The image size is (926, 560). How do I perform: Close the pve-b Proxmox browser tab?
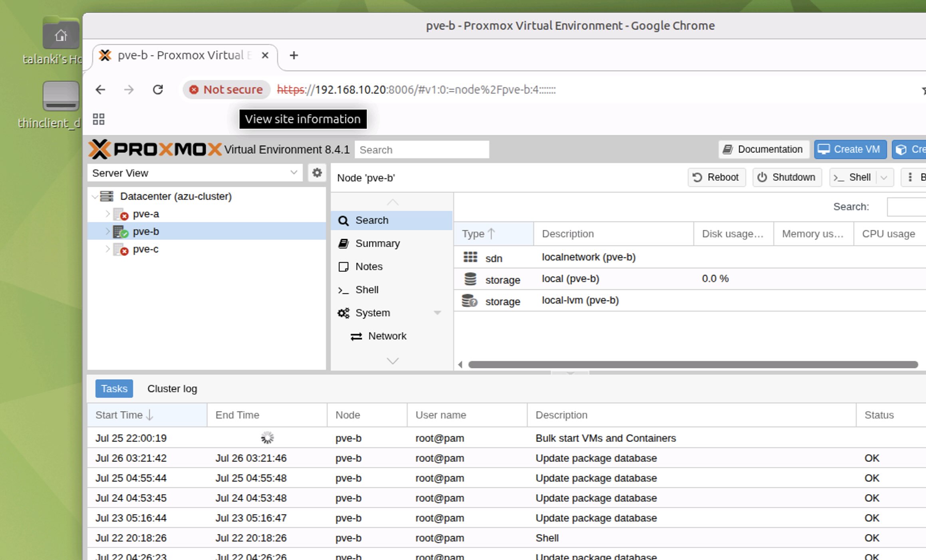(265, 55)
